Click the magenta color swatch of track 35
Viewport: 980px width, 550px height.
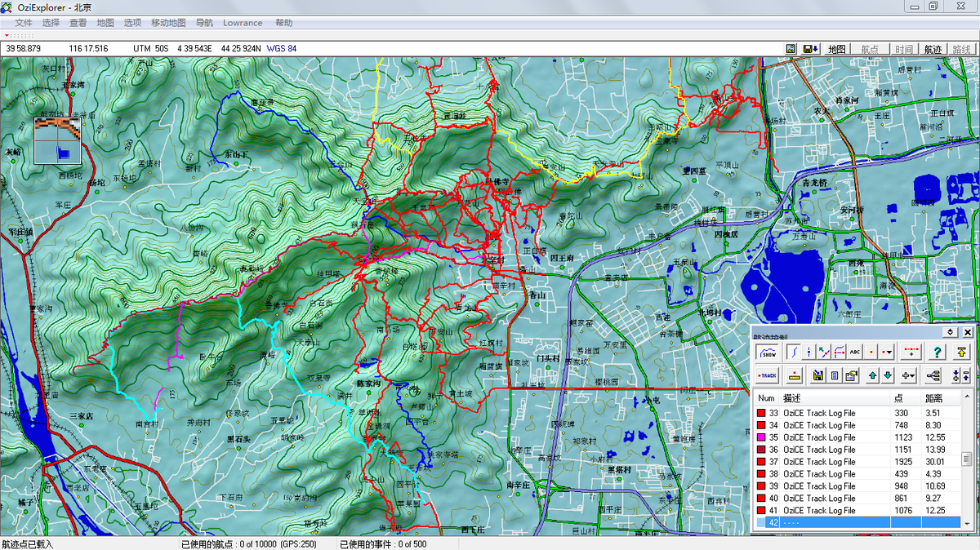pyautogui.click(x=763, y=437)
